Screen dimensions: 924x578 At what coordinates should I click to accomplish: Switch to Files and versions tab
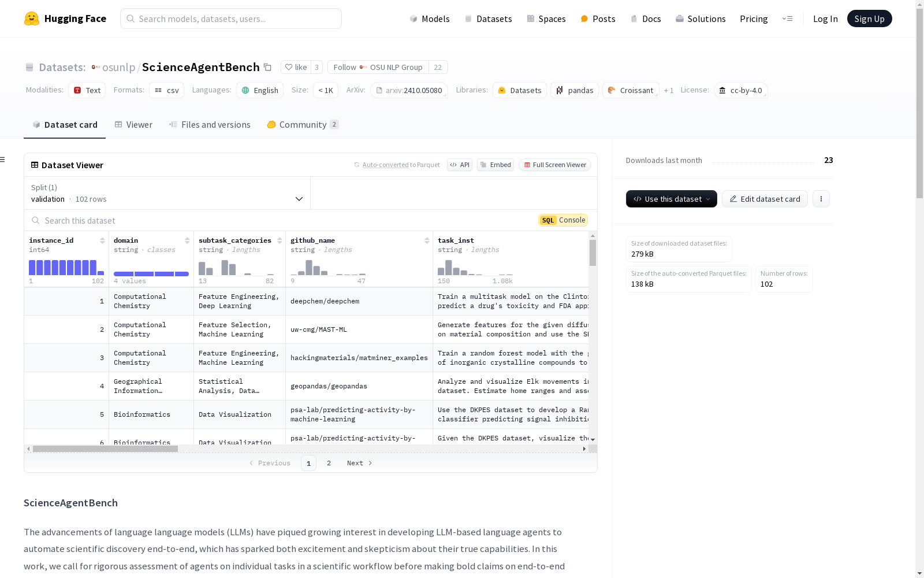210,125
